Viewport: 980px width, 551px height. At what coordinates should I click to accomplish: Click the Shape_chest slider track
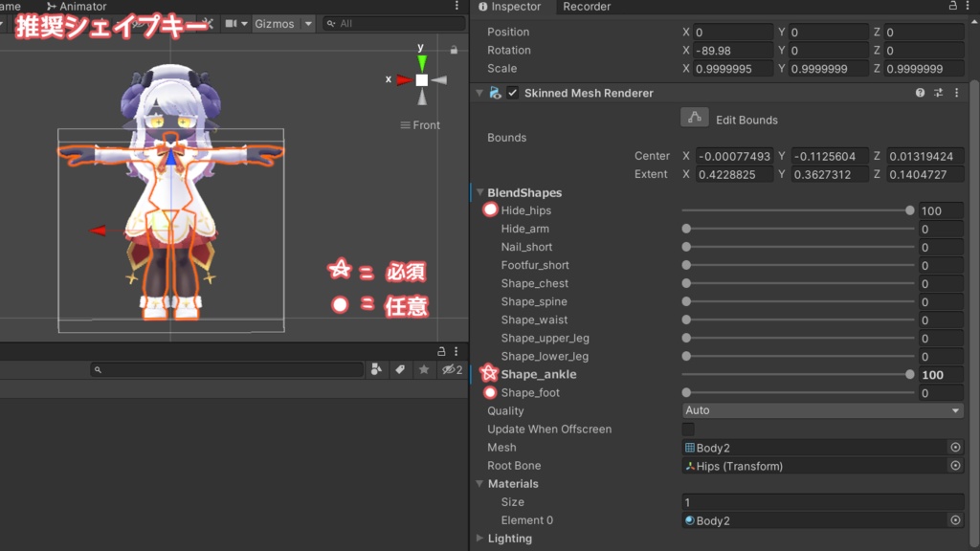point(798,283)
